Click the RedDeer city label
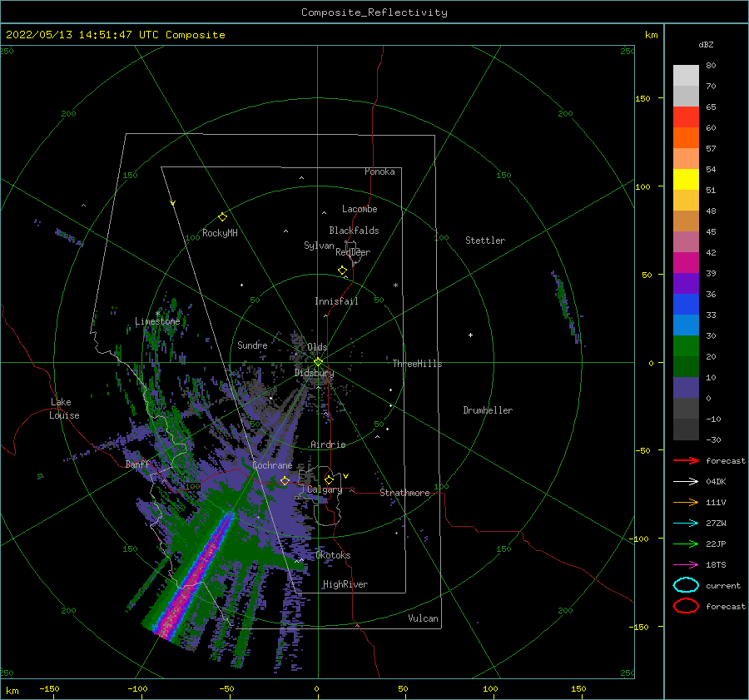Image resolution: width=749 pixels, height=700 pixels. tap(353, 252)
